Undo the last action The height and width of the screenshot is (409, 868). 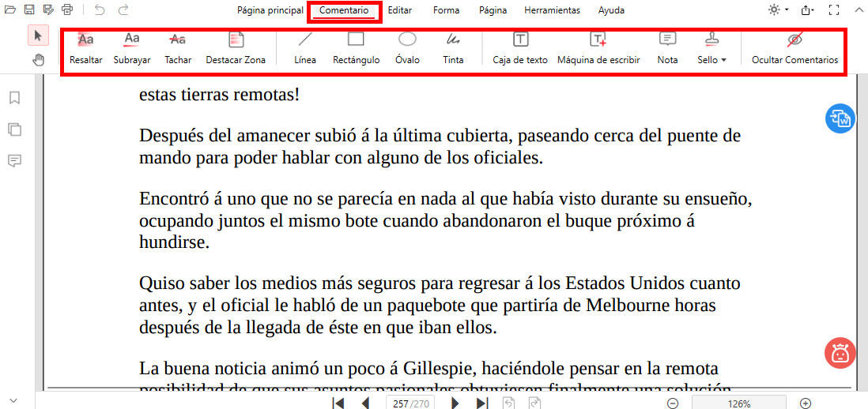tap(100, 9)
